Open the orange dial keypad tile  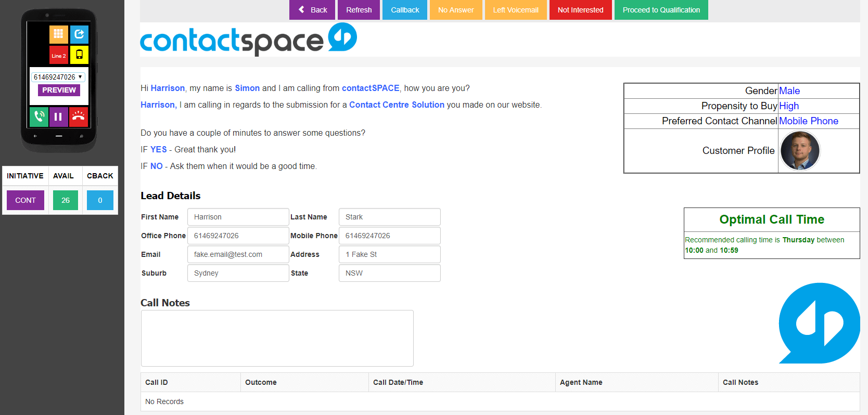(x=58, y=34)
